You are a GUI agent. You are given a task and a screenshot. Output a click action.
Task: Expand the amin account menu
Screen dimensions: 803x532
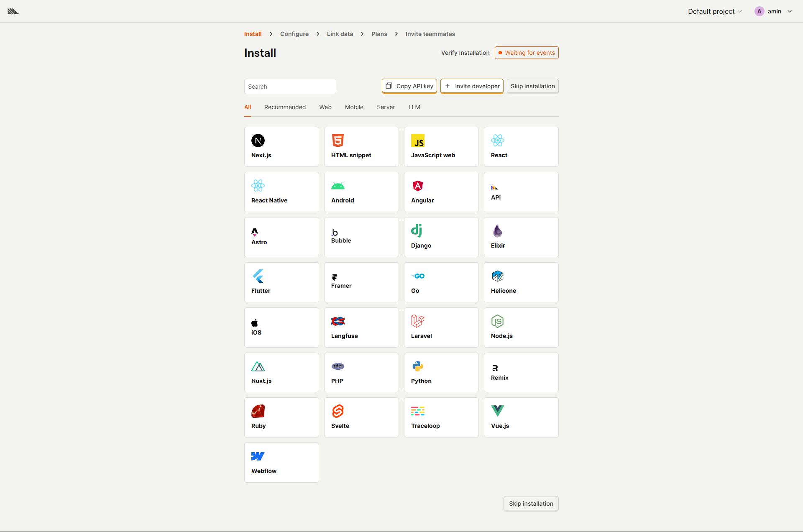click(x=773, y=11)
